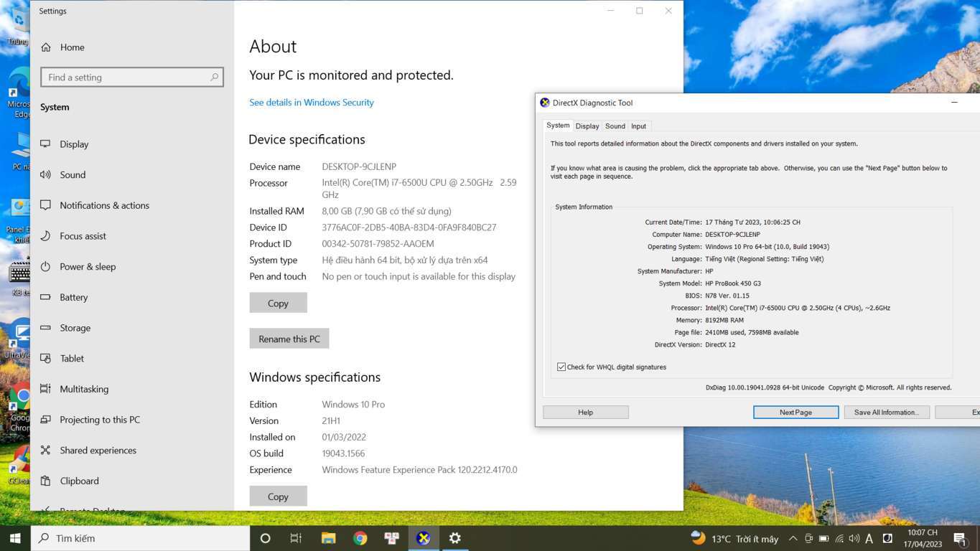The width and height of the screenshot is (980, 551).
Task: Open Task View from taskbar
Action: (296, 538)
